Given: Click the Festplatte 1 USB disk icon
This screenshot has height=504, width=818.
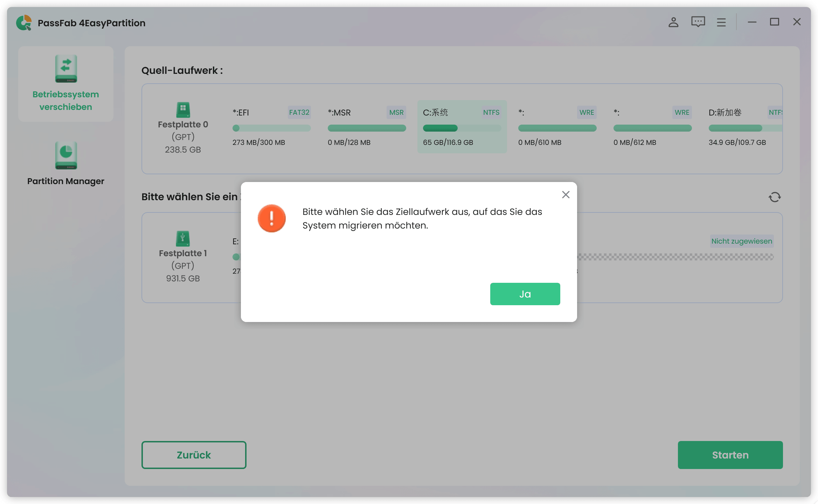Looking at the screenshot, I should (183, 239).
